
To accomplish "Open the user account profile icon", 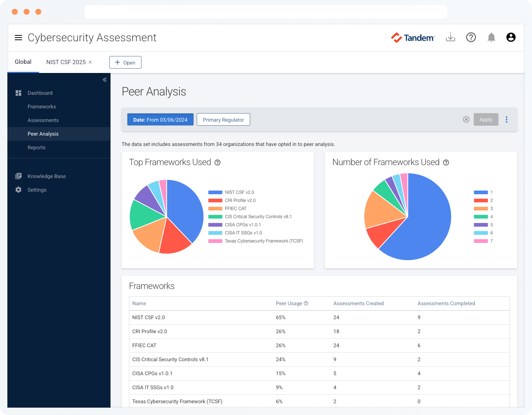I will (511, 37).
